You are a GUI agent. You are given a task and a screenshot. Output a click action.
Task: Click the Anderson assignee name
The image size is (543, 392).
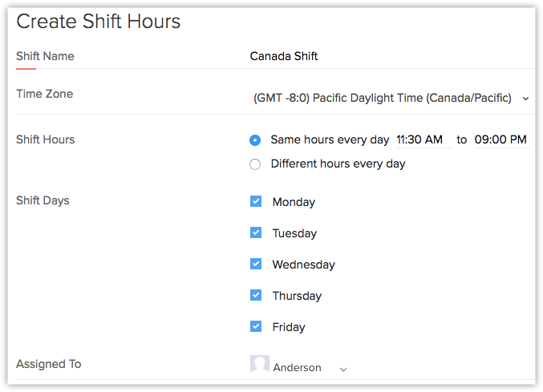pyautogui.click(x=297, y=368)
